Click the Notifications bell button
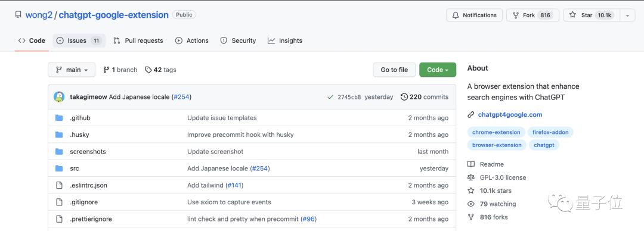This screenshot has height=231, width=644. coord(474,15)
